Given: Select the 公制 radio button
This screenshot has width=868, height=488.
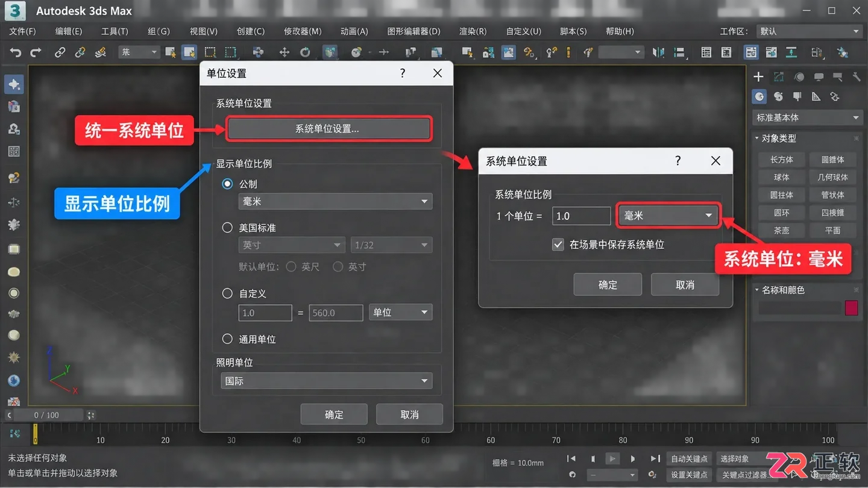Looking at the screenshot, I should coord(227,184).
